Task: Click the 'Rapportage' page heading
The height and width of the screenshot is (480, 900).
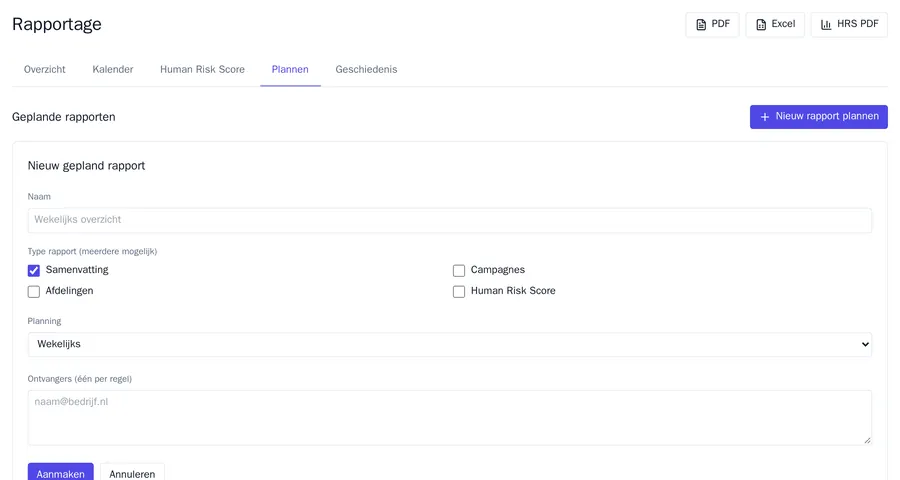Action: point(57,24)
